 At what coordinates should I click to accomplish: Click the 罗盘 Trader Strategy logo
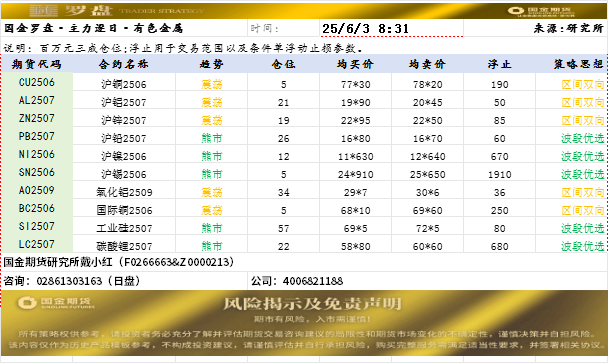tap(116, 11)
